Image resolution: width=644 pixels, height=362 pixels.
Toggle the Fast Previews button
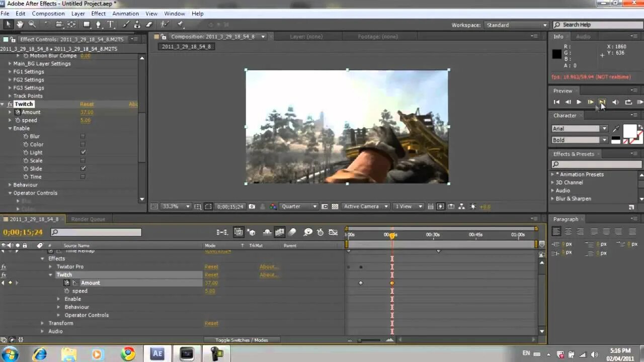point(441,206)
